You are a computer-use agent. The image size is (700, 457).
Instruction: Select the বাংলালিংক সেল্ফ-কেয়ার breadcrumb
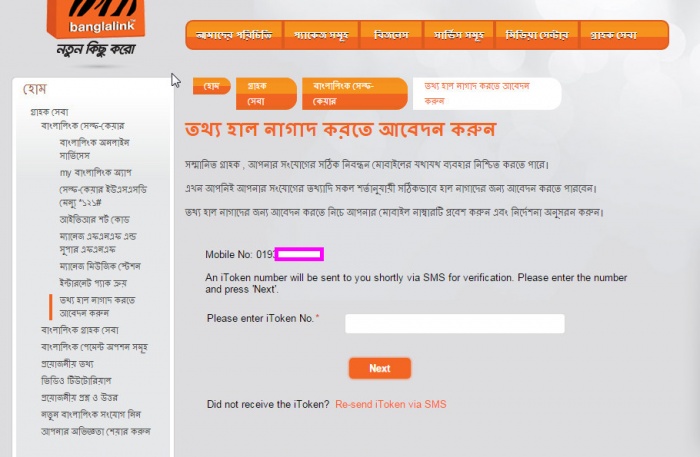(x=354, y=94)
